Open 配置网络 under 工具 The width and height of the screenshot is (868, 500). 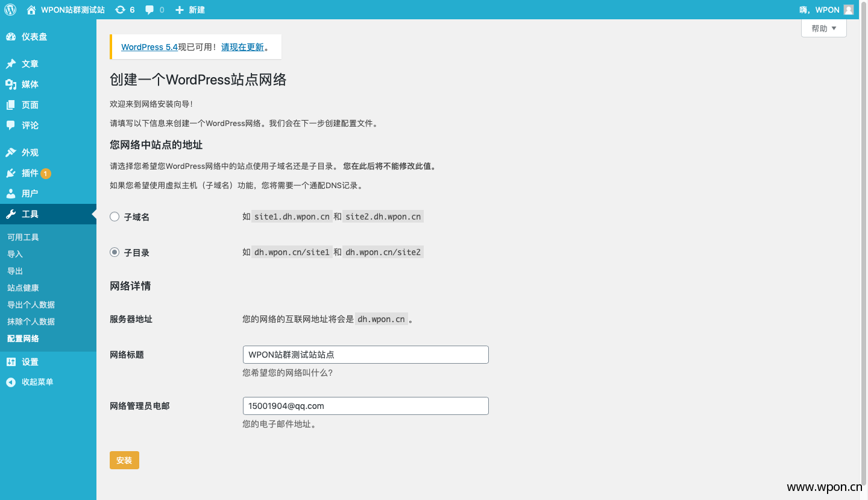tap(23, 338)
